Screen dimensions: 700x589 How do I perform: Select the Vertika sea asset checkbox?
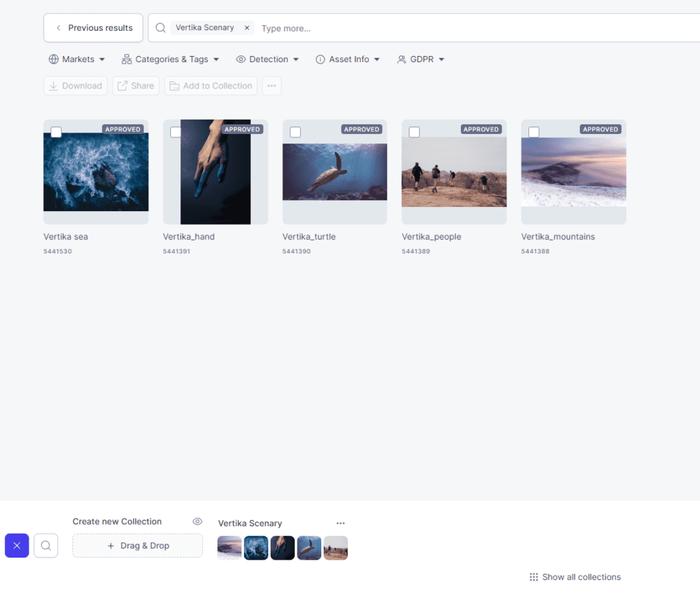[x=56, y=132]
